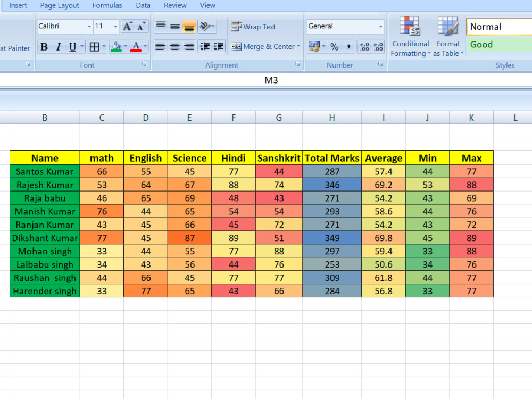Open the View tab
The image size is (532, 399).
click(x=207, y=5)
